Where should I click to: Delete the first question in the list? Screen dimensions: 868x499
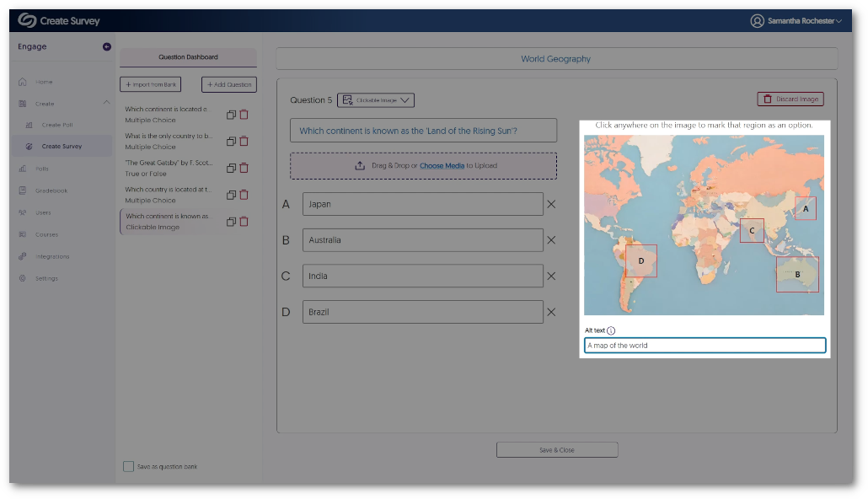(244, 115)
